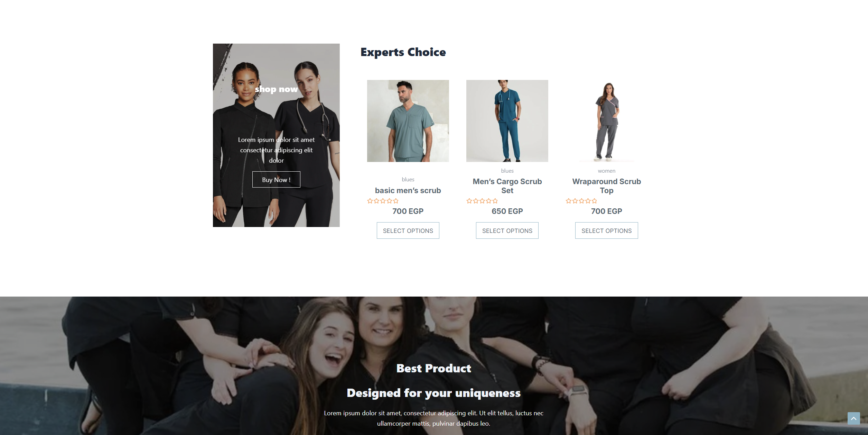Select options for basic men's scrub
The height and width of the screenshot is (435, 868).
(x=408, y=230)
